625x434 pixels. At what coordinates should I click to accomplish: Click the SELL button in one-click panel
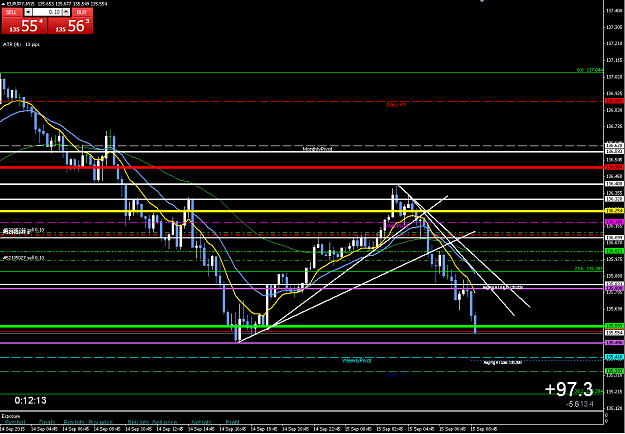(x=11, y=12)
